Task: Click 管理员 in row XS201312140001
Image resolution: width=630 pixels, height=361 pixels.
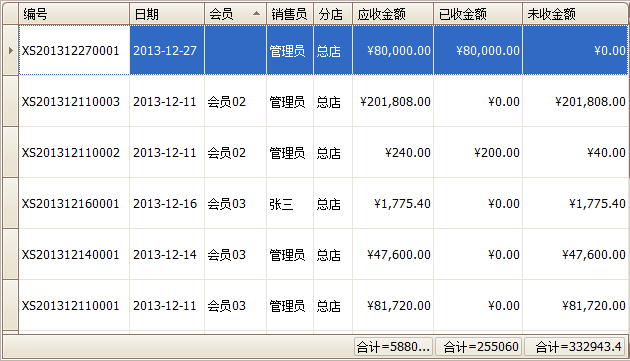Action: (290, 254)
